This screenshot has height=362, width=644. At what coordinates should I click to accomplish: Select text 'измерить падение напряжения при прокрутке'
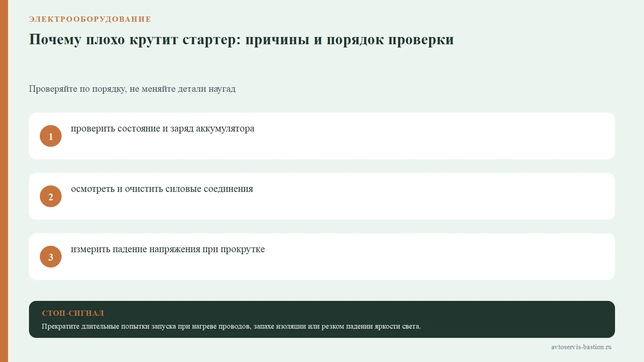coord(168,249)
